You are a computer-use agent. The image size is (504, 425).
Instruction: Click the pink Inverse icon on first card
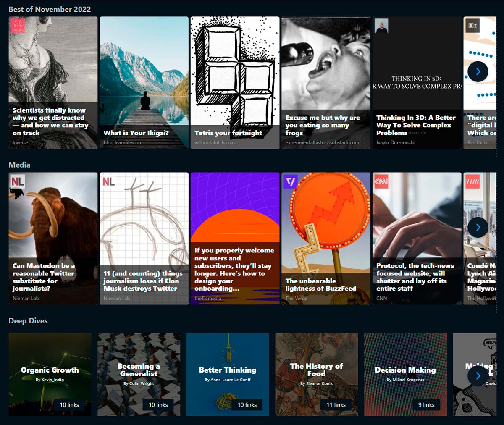point(18,26)
